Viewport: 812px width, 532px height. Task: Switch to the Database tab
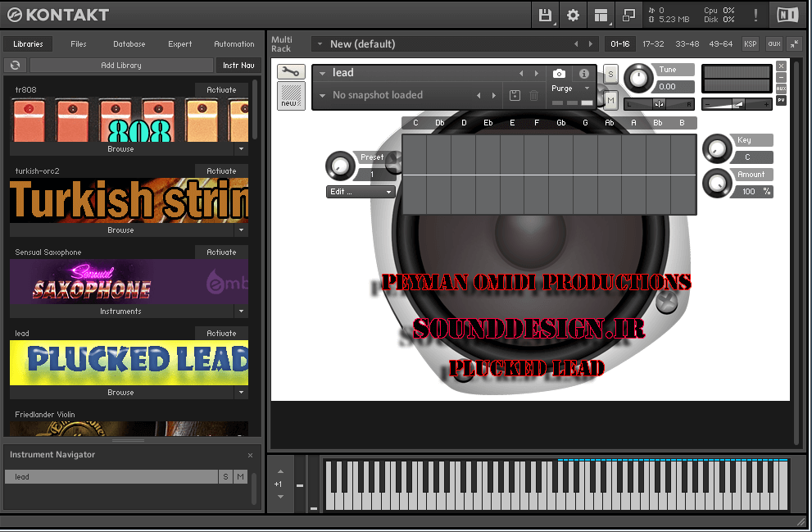tap(129, 44)
